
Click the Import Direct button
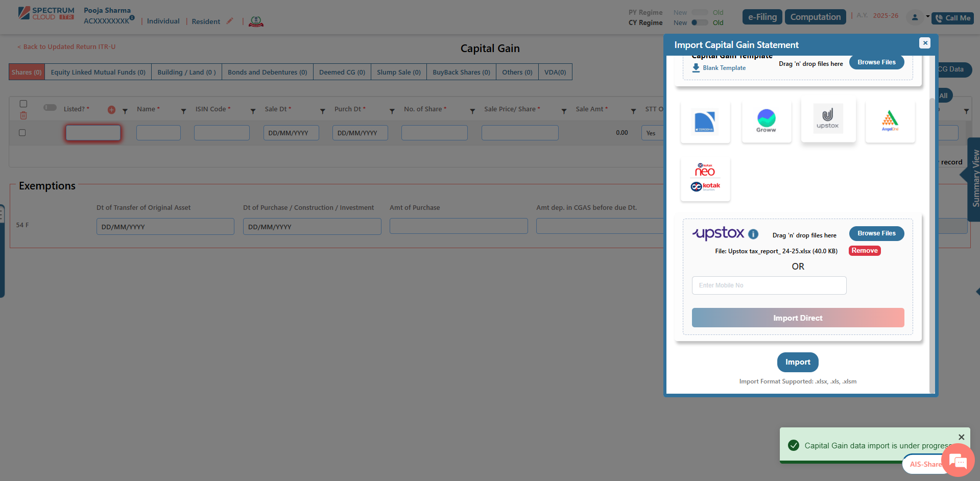[797, 318]
